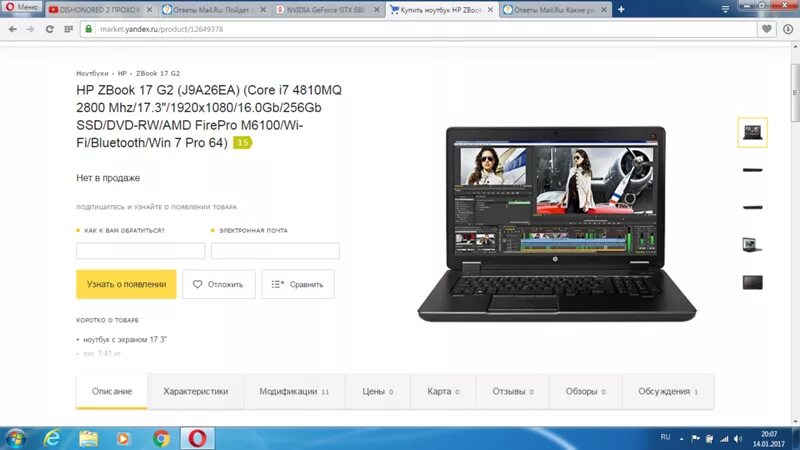Screen dimensions: 800x450
Task: Click the RU language indicator
Action: [x=665, y=437]
